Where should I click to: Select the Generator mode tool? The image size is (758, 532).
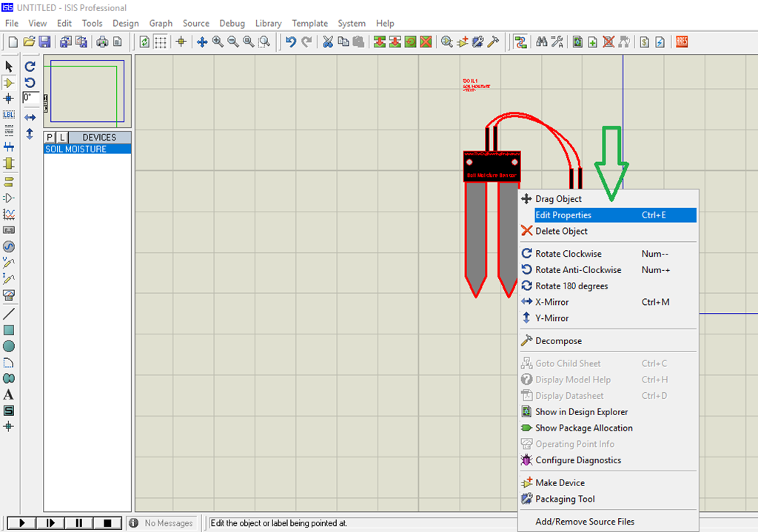tap(9, 246)
